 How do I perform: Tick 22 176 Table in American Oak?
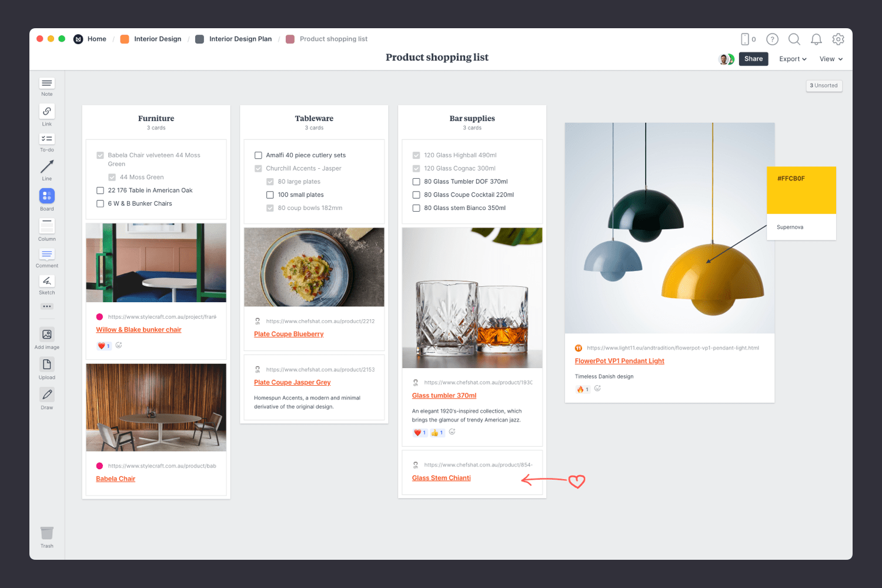point(100,191)
